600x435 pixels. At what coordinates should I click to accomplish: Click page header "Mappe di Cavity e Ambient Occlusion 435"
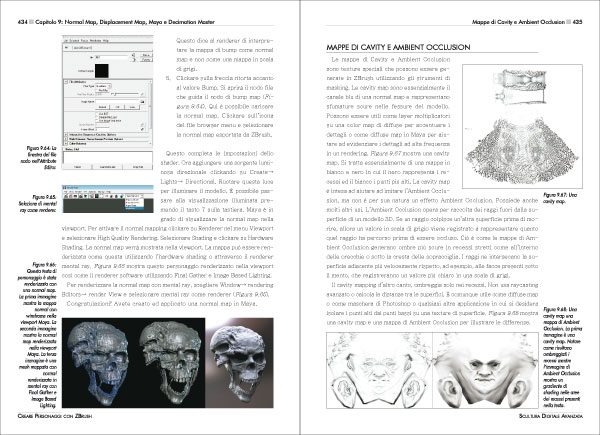click(527, 22)
